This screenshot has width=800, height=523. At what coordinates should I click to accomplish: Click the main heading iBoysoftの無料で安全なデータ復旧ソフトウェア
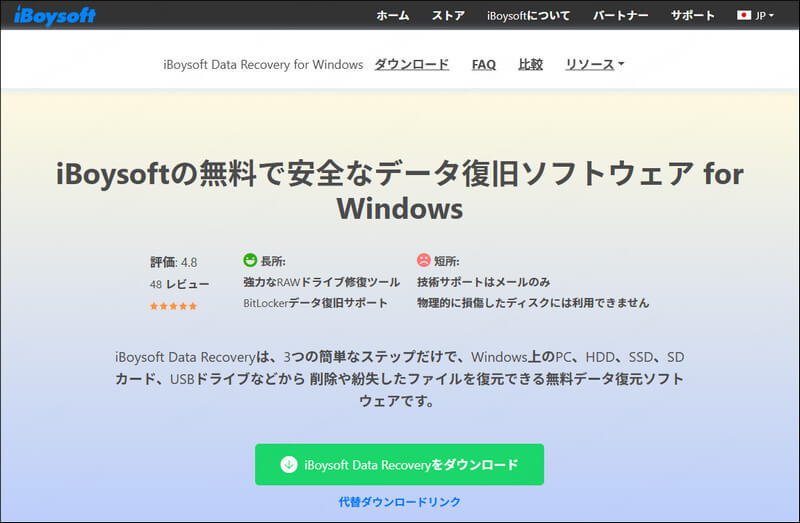399,191
